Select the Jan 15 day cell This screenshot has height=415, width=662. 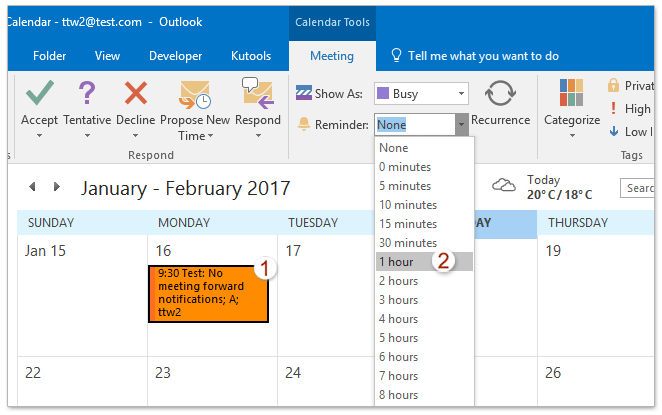[x=82, y=296]
